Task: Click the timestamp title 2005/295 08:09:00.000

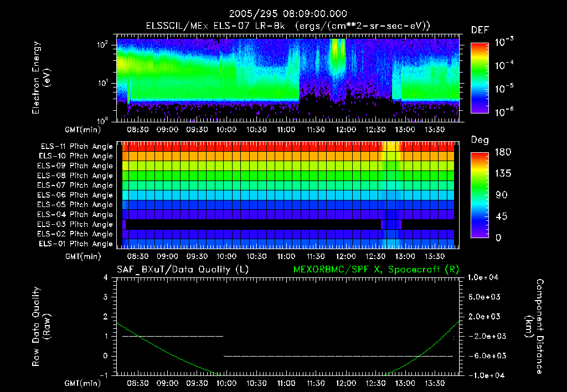Action: [288, 14]
